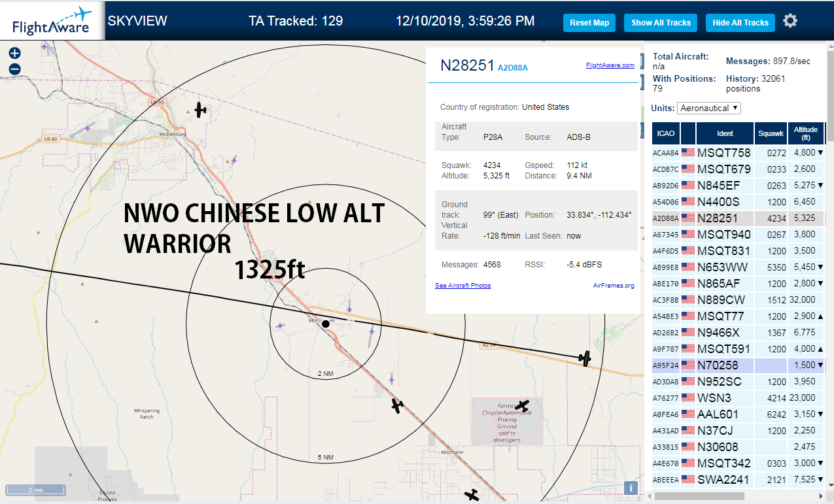The width and height of the screenshot is (834, 504).
Task: Zoom out the map with minus icon
Action: pos(15,69)
